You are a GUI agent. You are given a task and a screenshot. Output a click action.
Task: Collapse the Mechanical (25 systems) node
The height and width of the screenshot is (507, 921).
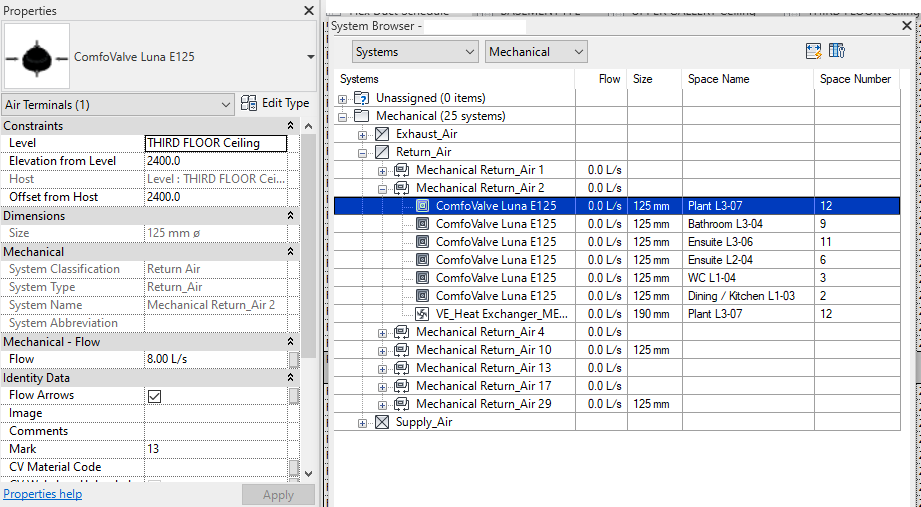342,117
